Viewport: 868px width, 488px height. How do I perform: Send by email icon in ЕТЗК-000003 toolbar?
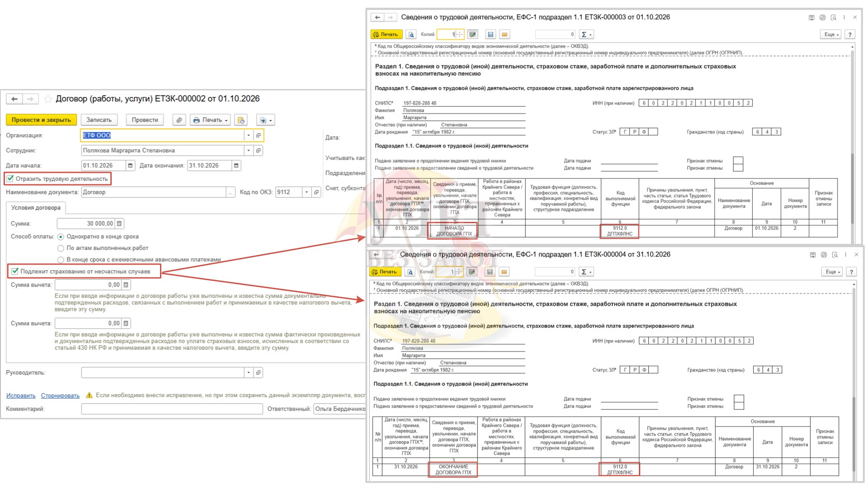(505, 34)
